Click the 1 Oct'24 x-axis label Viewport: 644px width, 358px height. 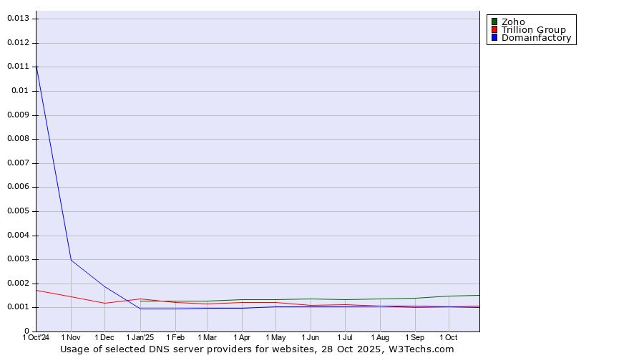point(36,337)
